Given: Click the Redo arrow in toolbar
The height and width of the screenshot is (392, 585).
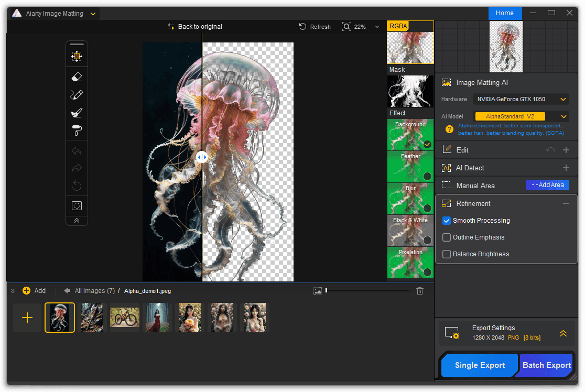Looking at the screenshot, I should click(x=77, y=168).
